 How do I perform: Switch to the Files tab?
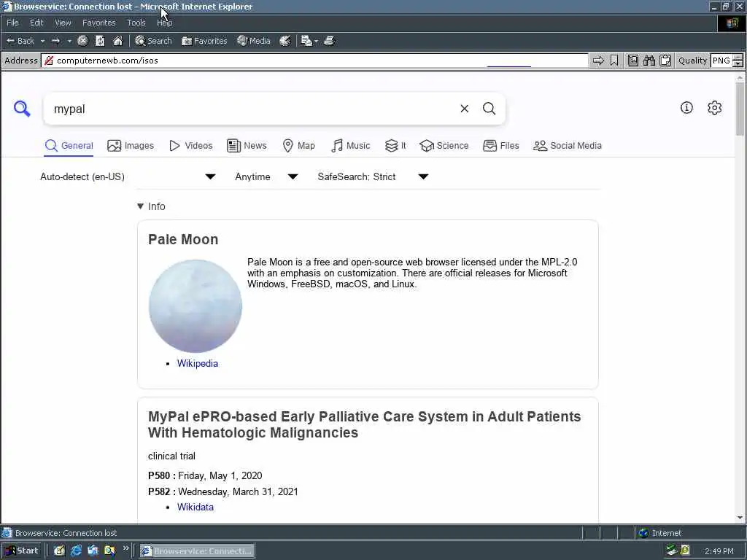500,146
